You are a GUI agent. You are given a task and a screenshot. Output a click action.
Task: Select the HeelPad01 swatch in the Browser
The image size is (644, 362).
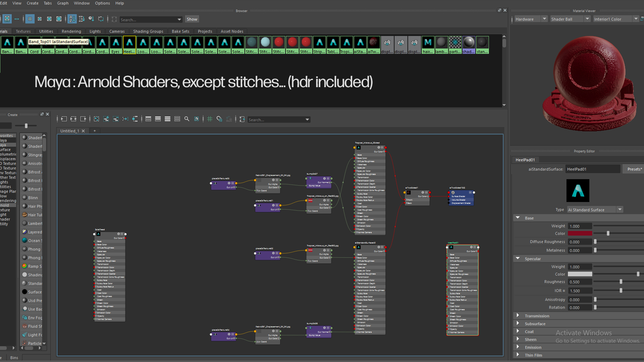coord(129,44)
